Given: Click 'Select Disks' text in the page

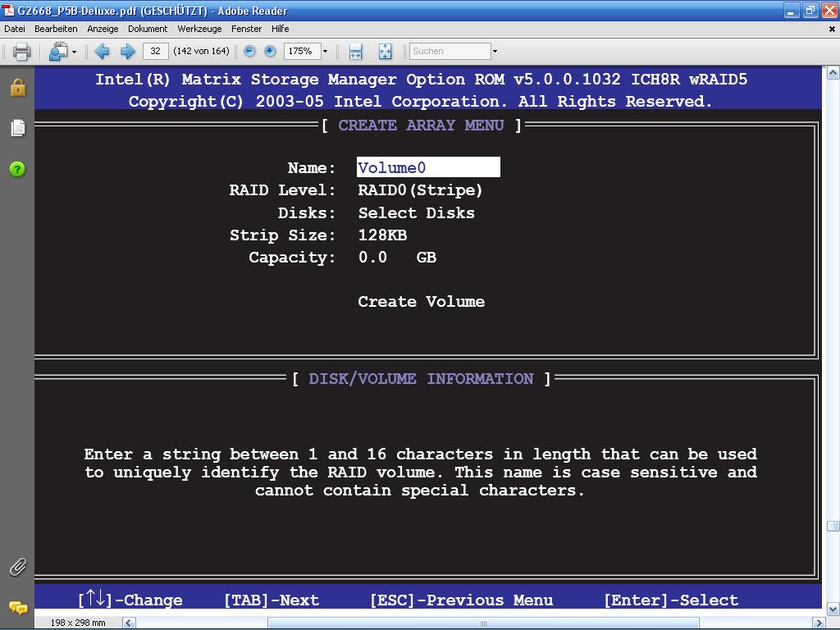Looking at the screenshot, I should (x=416, y=213).
